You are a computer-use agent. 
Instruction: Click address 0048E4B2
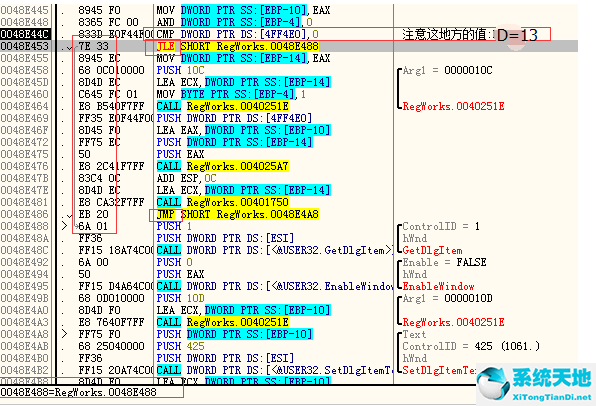(25, 370)
